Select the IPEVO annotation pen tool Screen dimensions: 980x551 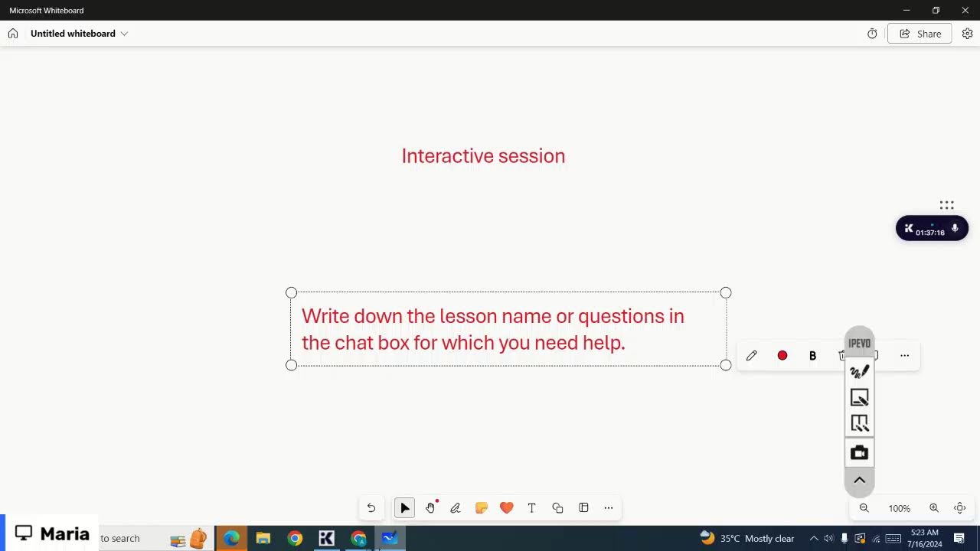[x=859, y=371]
